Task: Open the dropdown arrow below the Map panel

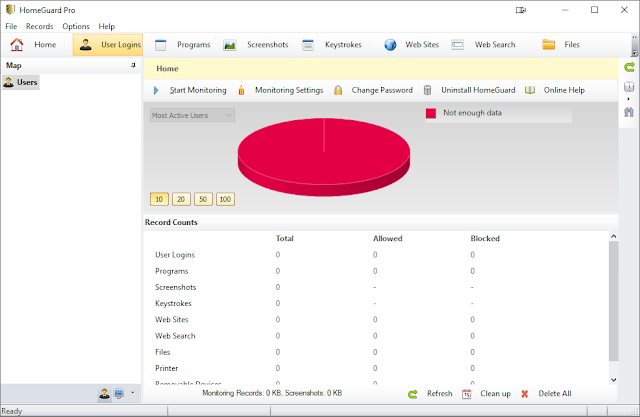Action: click(132, 393)
